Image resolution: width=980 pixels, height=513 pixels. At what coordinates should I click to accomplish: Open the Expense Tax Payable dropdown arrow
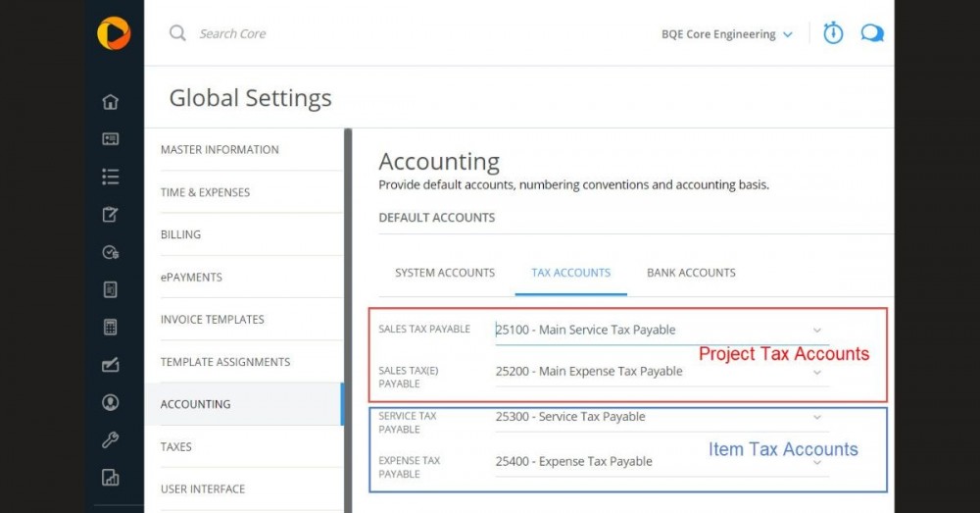click(x=817, y=462)
